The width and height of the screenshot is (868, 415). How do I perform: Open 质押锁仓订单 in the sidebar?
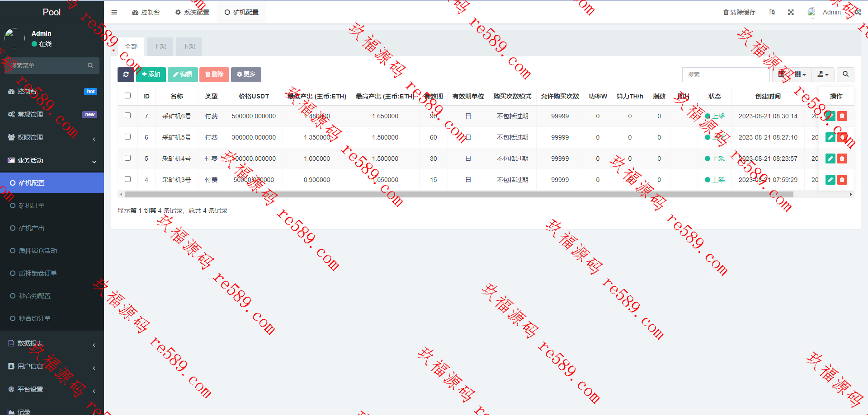point(52,273)
